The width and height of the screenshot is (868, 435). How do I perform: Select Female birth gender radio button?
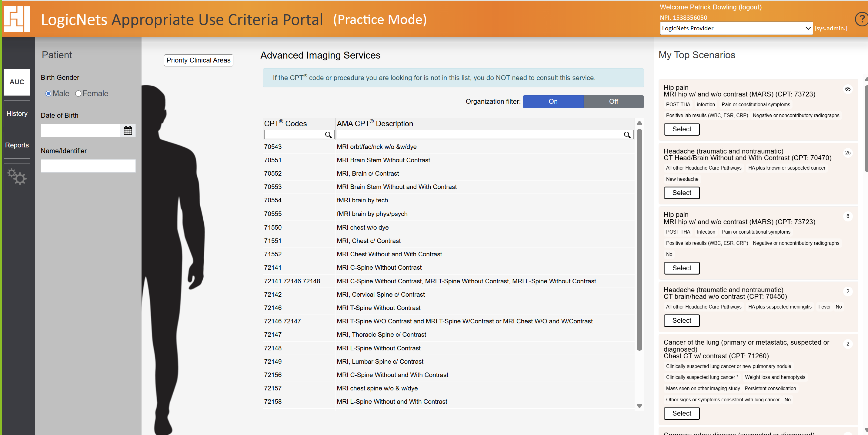(78, 93)
